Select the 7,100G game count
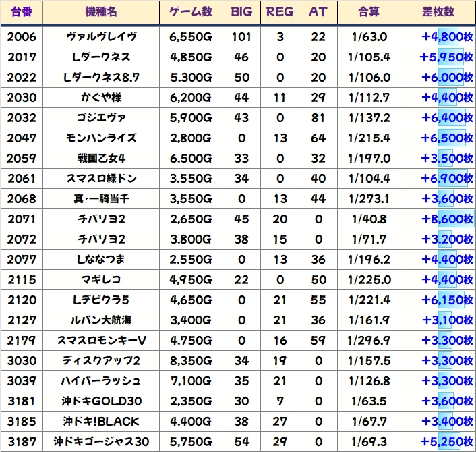 [x=191, y=381]
